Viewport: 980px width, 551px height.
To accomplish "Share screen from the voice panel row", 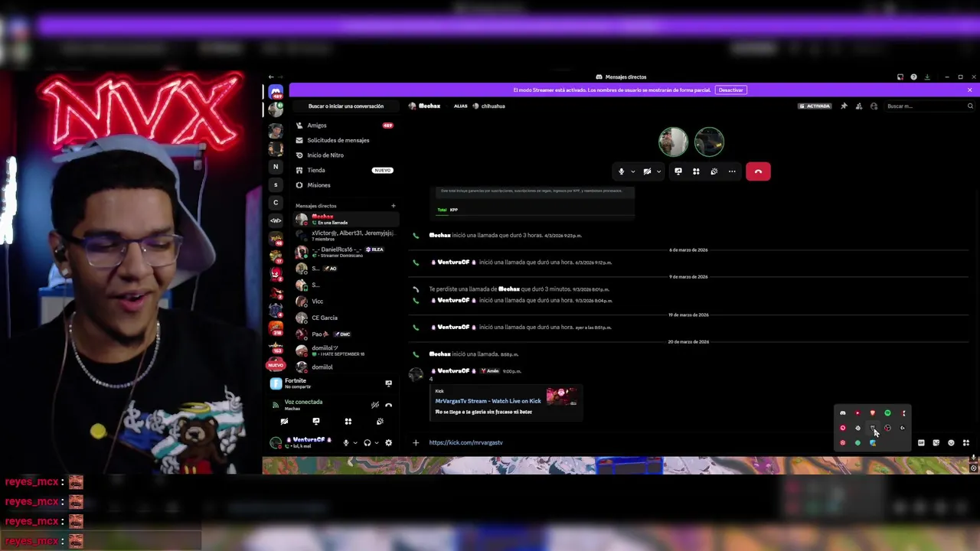I will (x=316, y=422).
